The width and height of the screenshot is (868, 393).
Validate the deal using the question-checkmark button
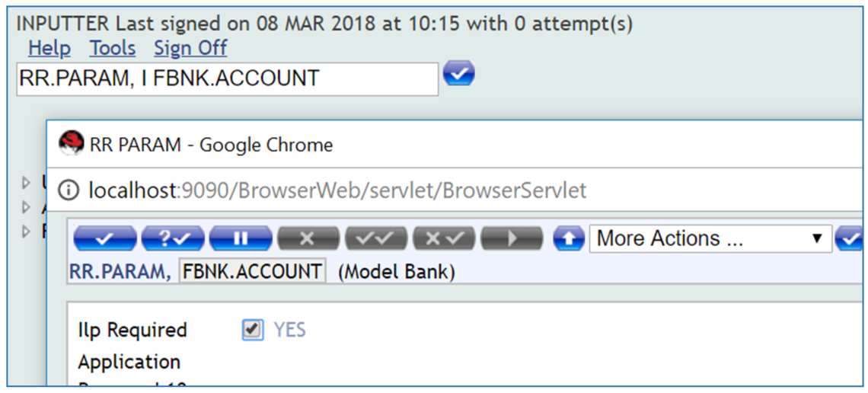(x=173, y=238)
